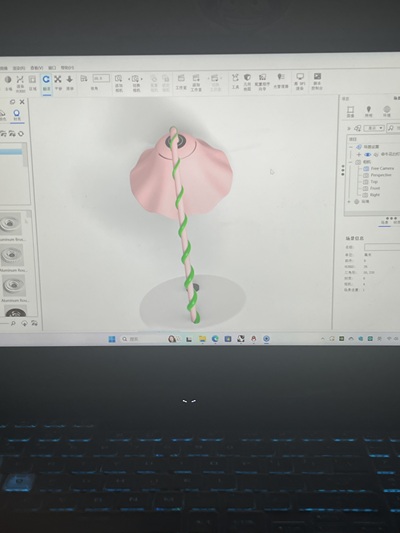Click the library folder list scrollbar
Image resolution: width=400 pixels, height=533 pixels.
25,156
